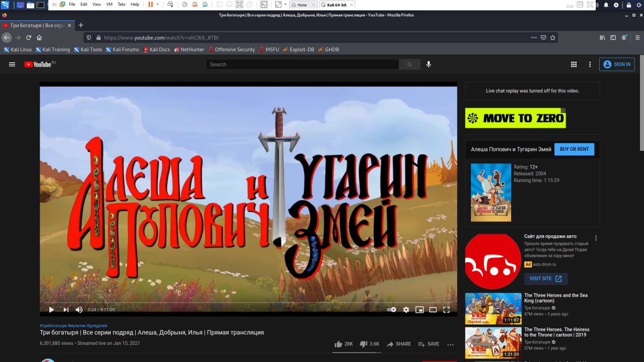This screenshot has width=644, height=362.
Task: Bookmark this page with star icon
Action: coord(553,38)
